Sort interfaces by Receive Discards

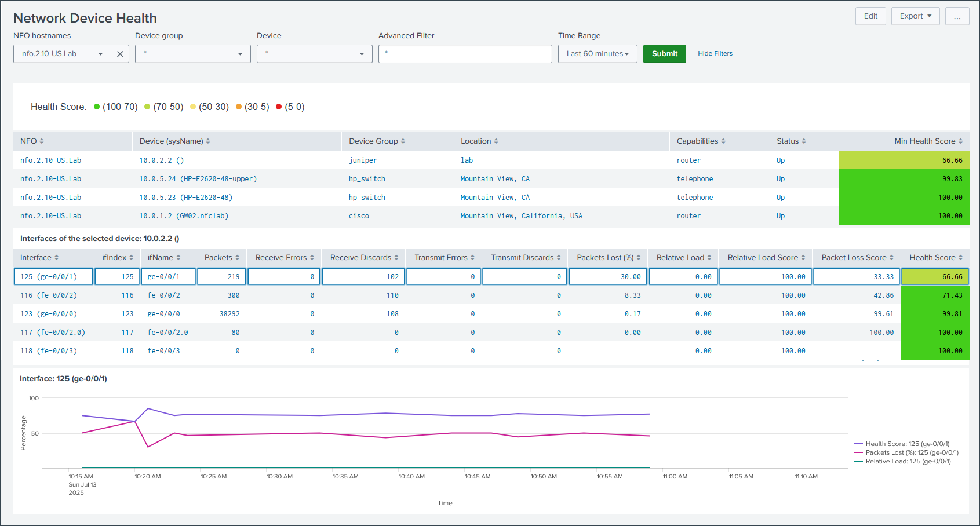coord(364,258)
